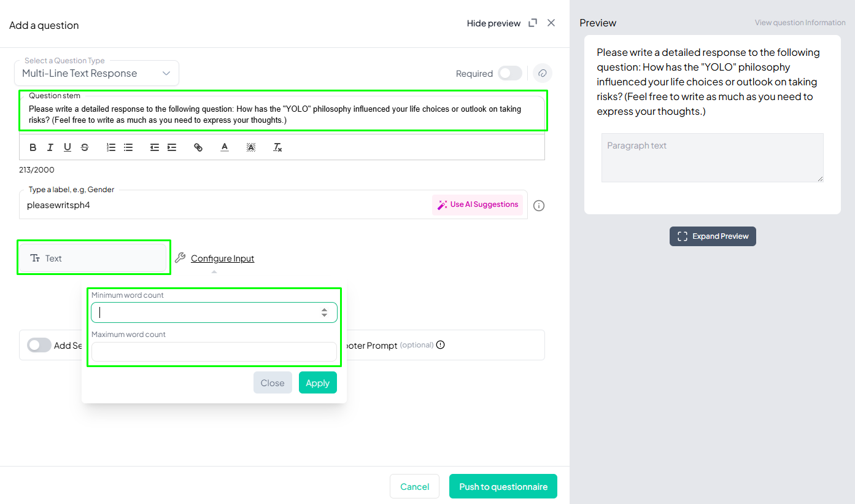
Task: Click the Hide preview button
Action: [493, 23]
